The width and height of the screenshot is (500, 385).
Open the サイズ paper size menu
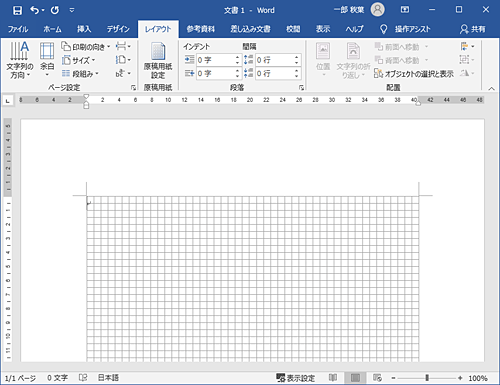[79, 60]
